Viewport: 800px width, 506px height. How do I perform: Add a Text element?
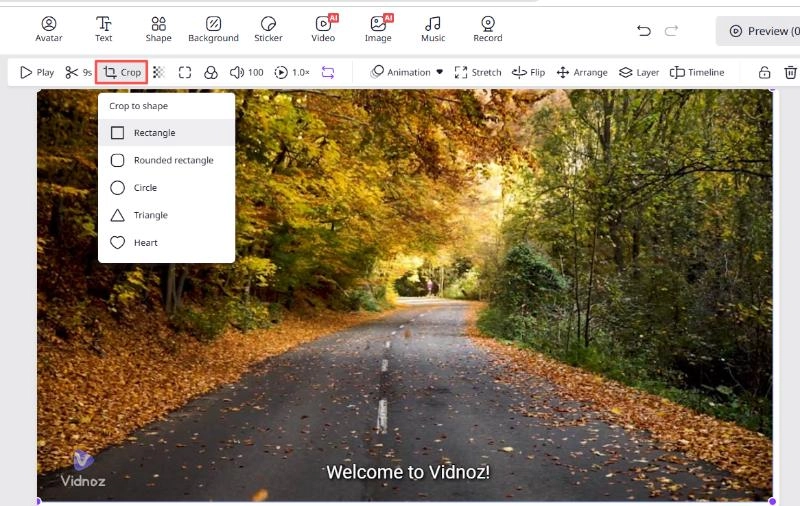point(104,29)
